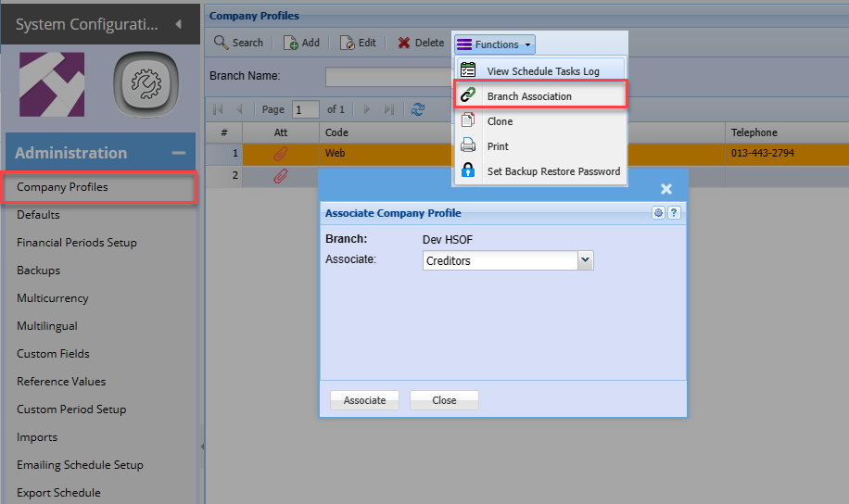The width and height of the screenshot is (849, 504).
Task: Click the dialog help question icon
Action: (x=674, y=213)
